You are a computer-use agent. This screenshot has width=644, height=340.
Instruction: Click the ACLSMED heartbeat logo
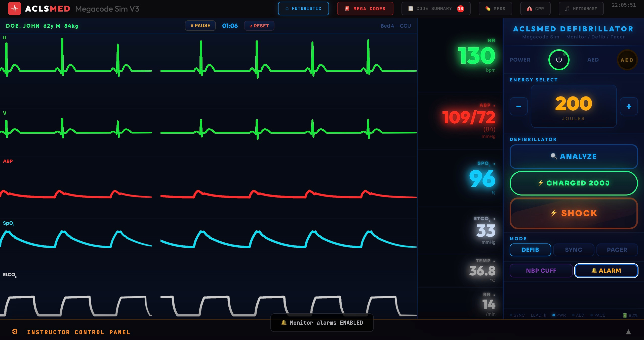(15, 8)
